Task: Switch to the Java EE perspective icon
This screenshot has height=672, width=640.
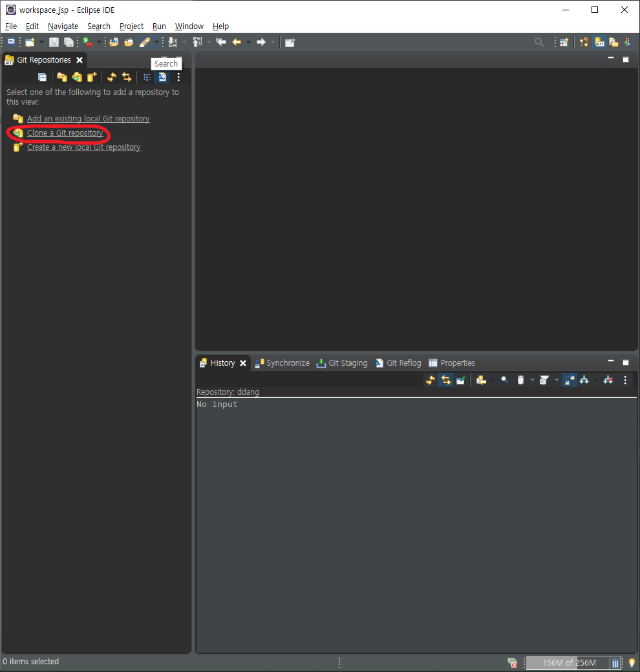Action: (x=628, y=42)
